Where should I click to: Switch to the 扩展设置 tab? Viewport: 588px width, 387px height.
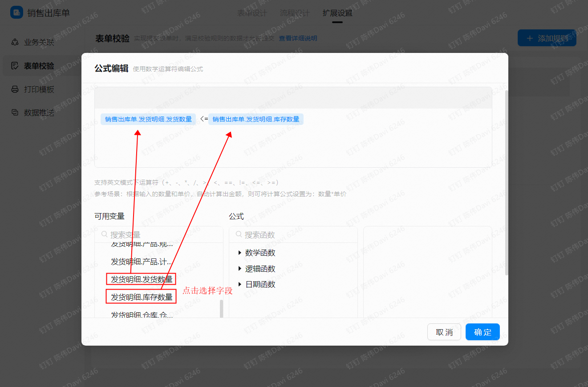click(337, 13)
